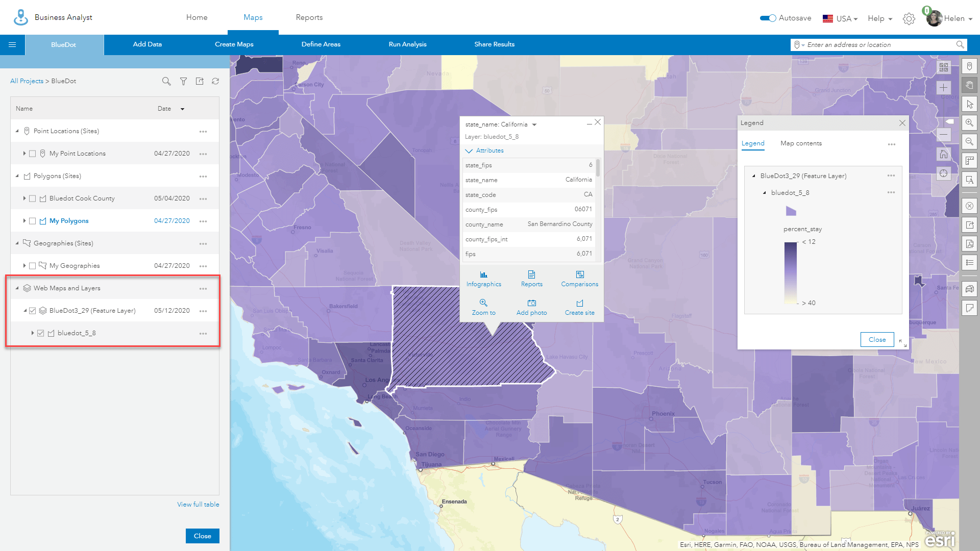Click the export project items icon
The height and width of the screenshot is (551, 980).
tap(200, 81)
